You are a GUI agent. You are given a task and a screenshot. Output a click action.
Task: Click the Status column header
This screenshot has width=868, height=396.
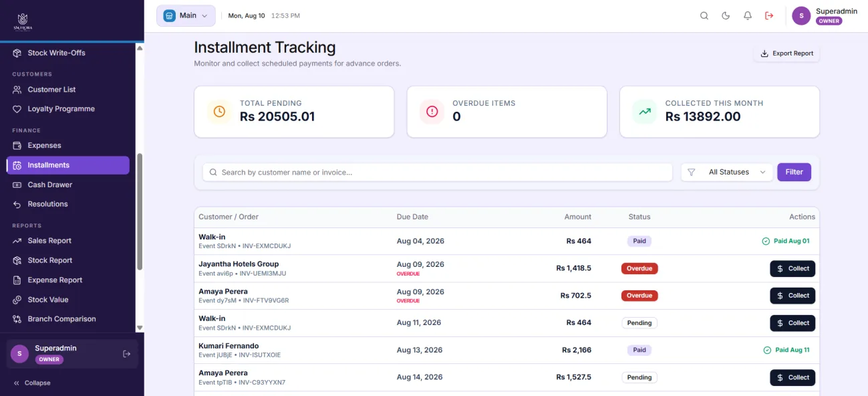[x=639, y=217]
